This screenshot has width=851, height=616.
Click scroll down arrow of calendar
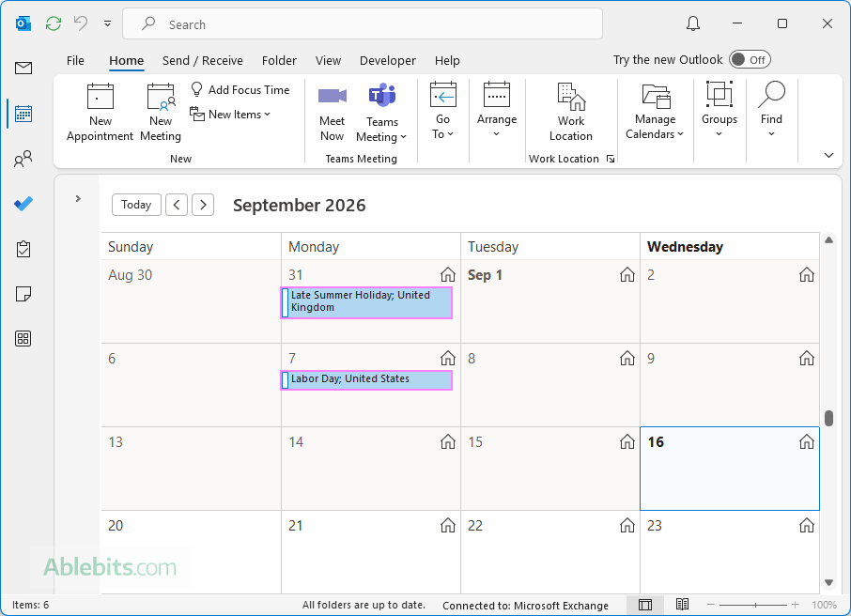coord(828,582)
